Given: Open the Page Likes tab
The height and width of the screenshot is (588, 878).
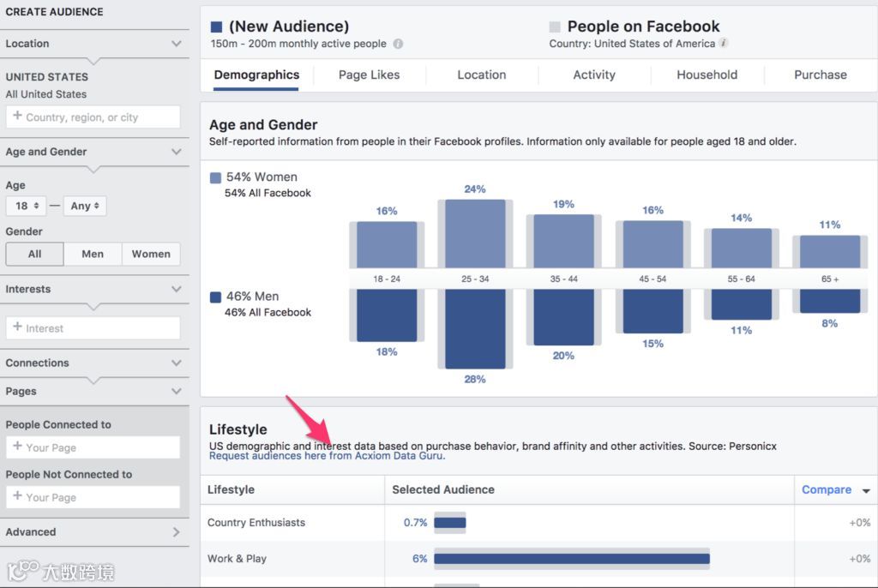Looking at the screenshot, I should [369, 75].
